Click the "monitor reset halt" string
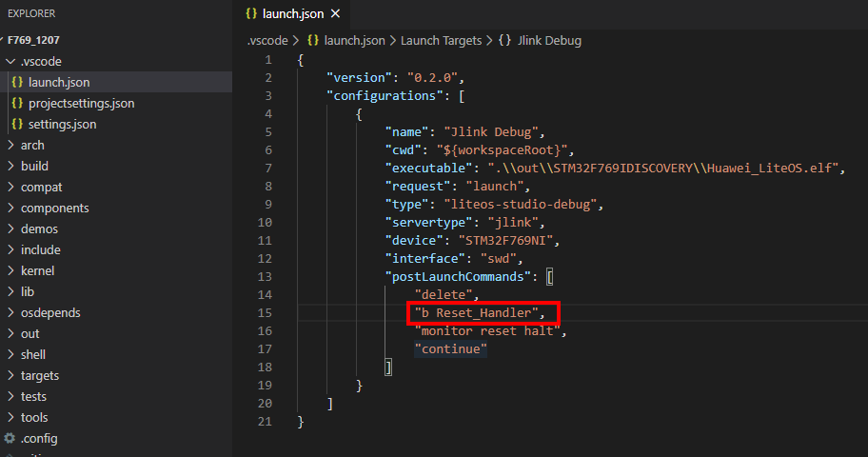 pos(487,330)
